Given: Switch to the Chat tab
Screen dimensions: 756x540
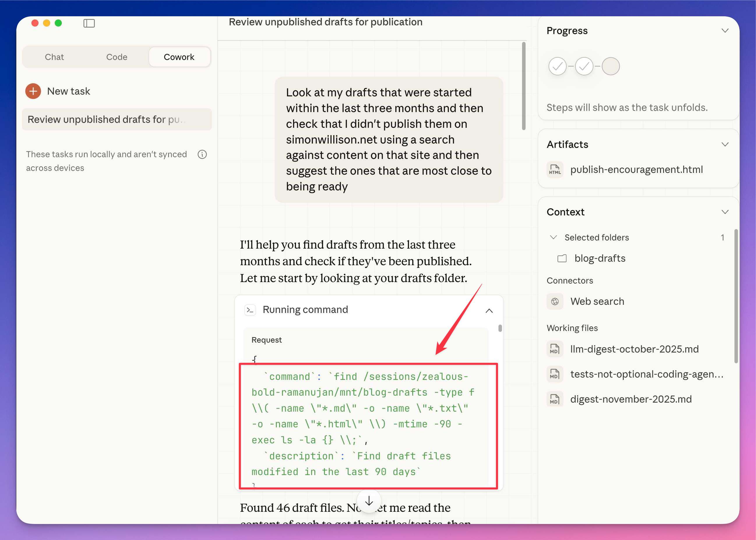Looking at the screenshot, I should point(54,57).
